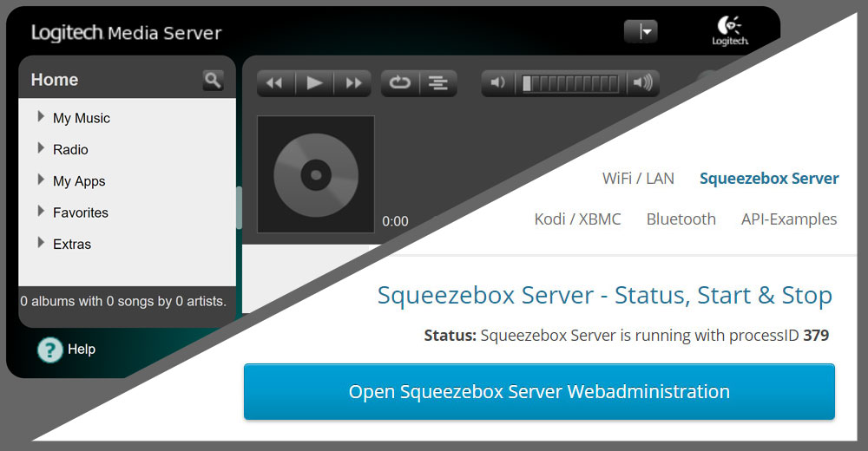This screenshot has height=451, width=868.
Task: Expand the My Music tree arrow
Action: (x=41, y=116)
